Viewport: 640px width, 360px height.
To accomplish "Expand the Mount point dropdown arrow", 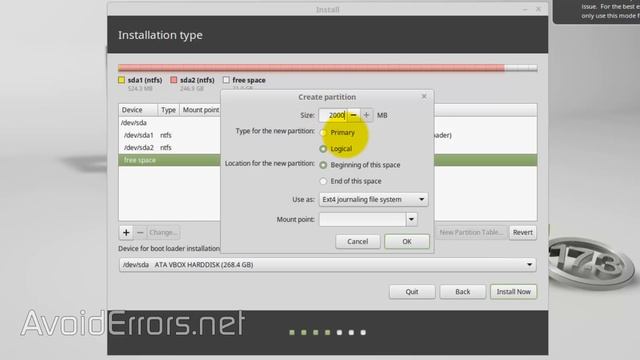I will pyautogui.click(x=411, y=220).
